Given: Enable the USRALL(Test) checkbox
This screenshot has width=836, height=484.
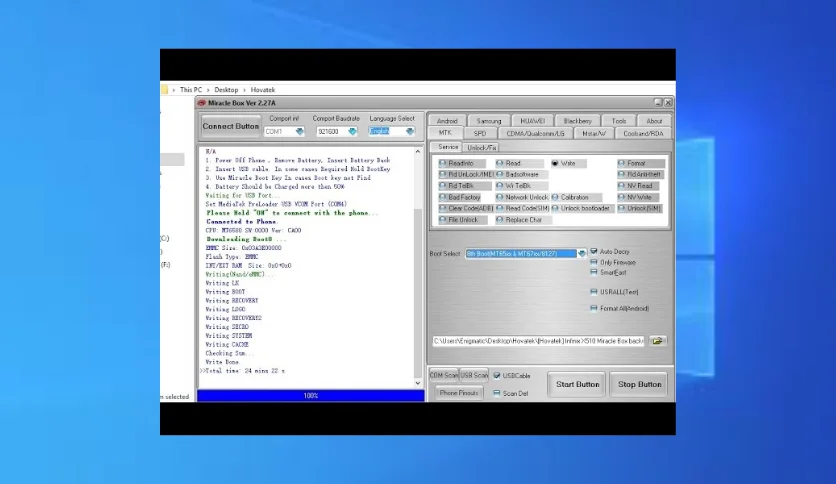Looking at the screenshot, I should click(593, 292).
